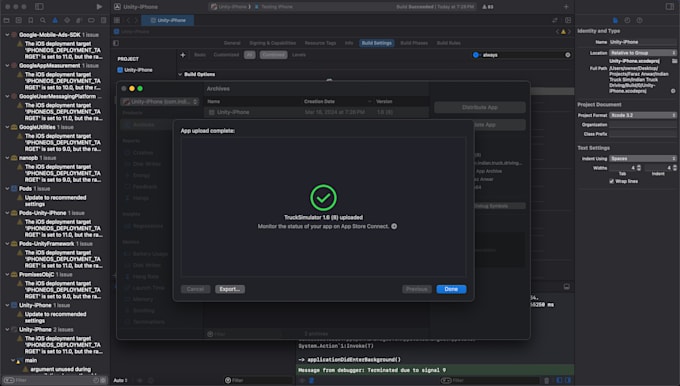680x386 pixels.
Task: Open the Breakpoint navigator icon
Action: tap(91, 20)
